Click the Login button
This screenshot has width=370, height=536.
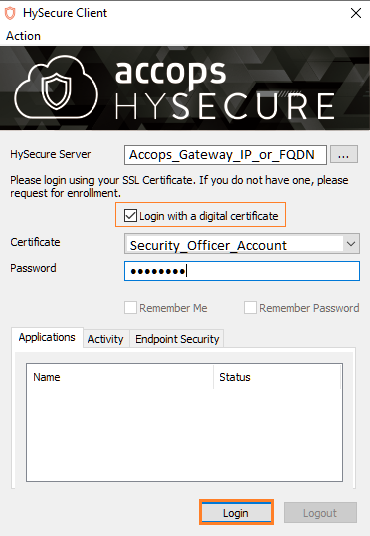pos(236,513)
